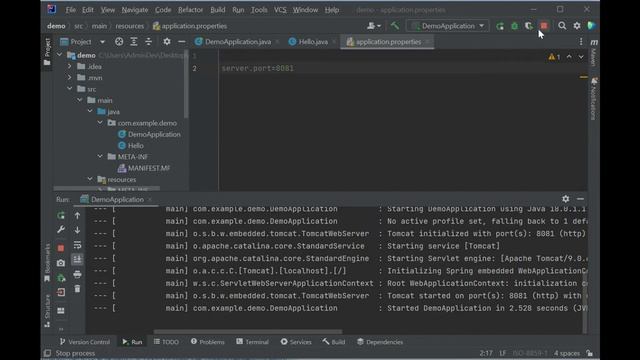640x360 pixels.
Task: Open IDE settings gear in the top toolbar
Action: [577, 26]
